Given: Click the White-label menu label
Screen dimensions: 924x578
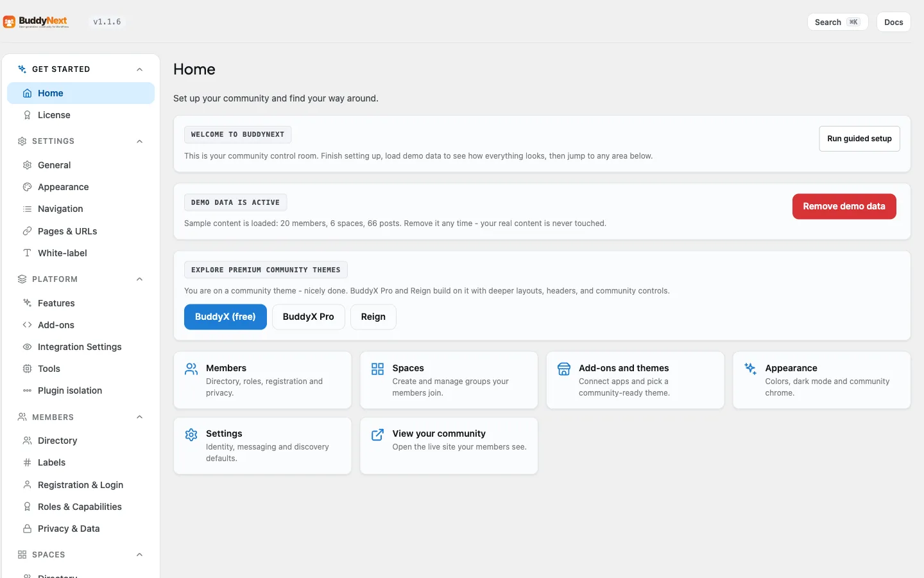Looking at the screenshot, I should [x=62, y=253].
